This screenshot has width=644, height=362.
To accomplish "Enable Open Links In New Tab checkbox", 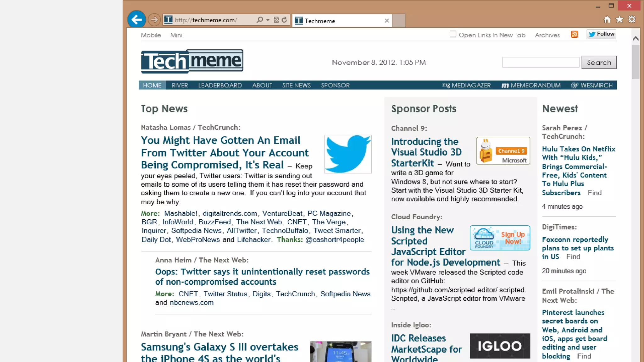I will (x=453, y=34).
